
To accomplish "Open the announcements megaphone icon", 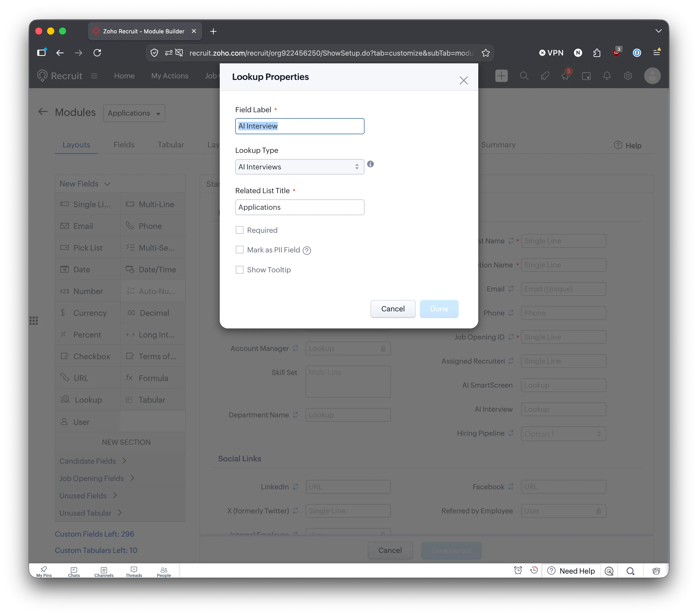I will (x=565, y=75).
